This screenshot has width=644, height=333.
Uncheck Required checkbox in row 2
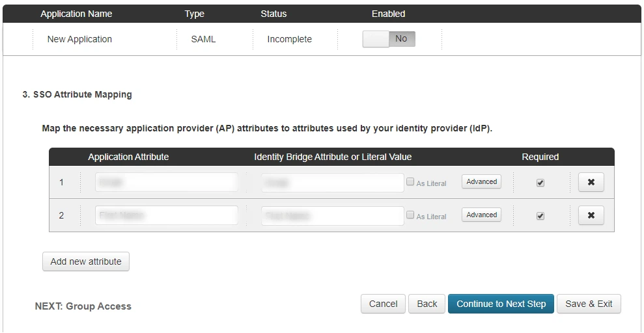click(x=540, y=215)
